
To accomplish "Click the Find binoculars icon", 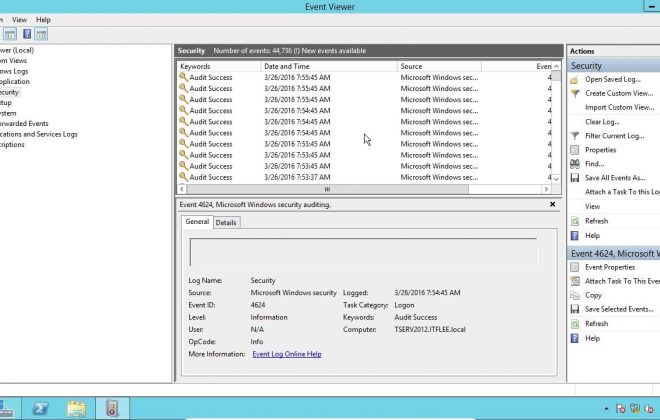I will click(x=575, y=164).
